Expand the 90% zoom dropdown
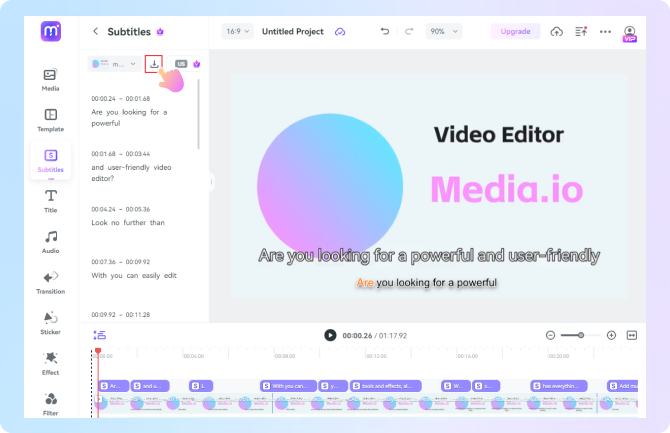This screenshot has height=433, width=670. pyautogui.click(x=443, y=32)
